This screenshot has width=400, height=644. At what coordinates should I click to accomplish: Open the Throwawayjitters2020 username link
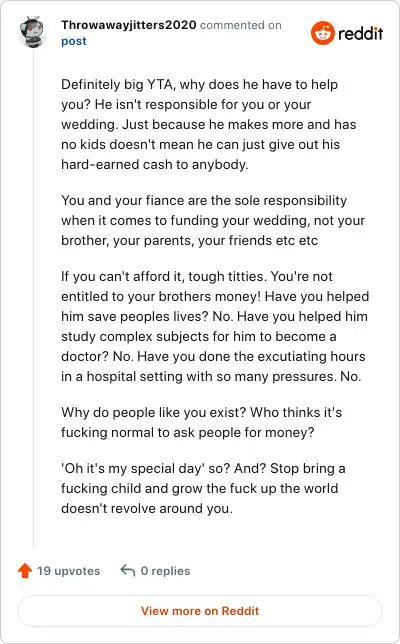129,25
